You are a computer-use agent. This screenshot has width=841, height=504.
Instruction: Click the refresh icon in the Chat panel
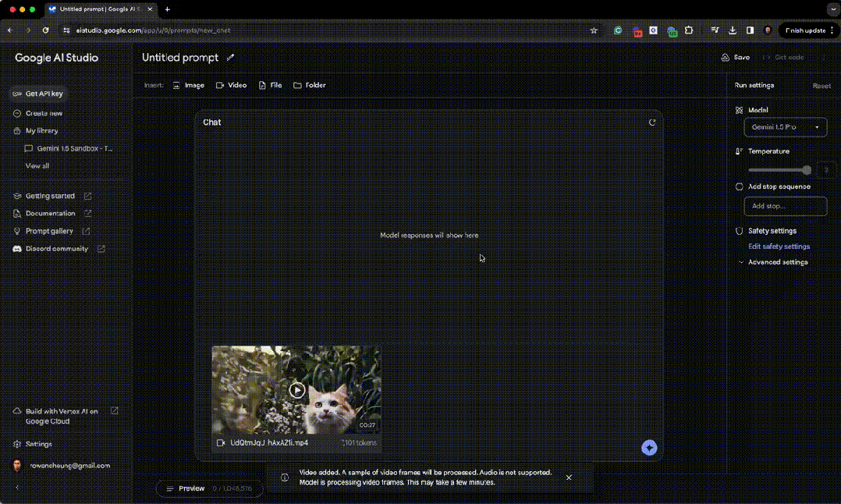[x=652, y=122]
